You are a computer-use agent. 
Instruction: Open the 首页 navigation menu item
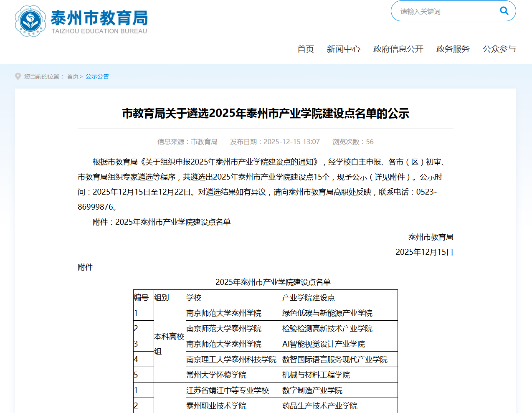click(x=305, y=49)
